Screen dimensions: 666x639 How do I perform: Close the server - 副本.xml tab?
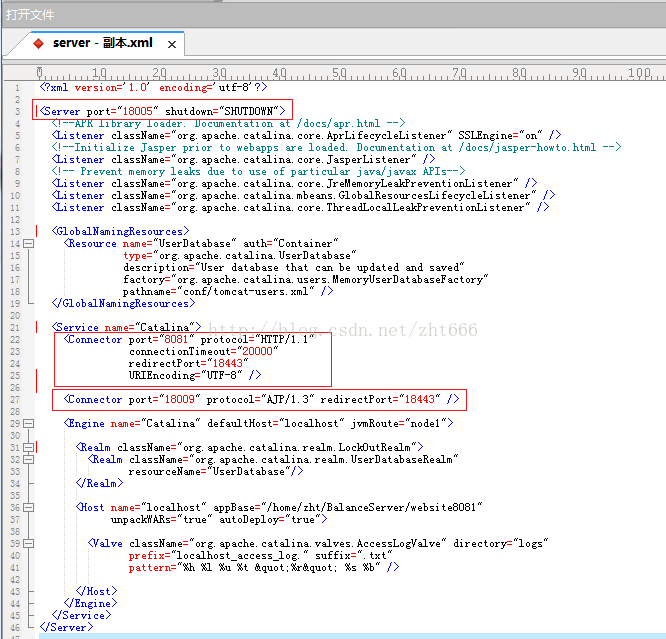[172, 44]
